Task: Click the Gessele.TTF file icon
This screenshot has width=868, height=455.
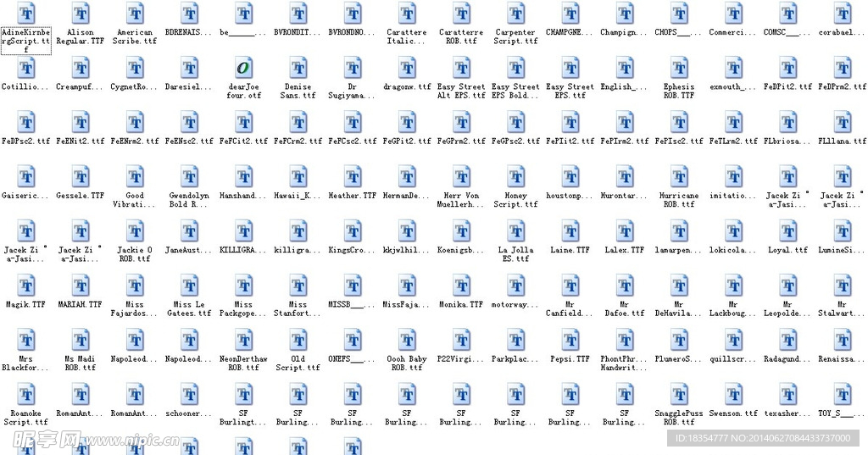Action: click(81, 176)
